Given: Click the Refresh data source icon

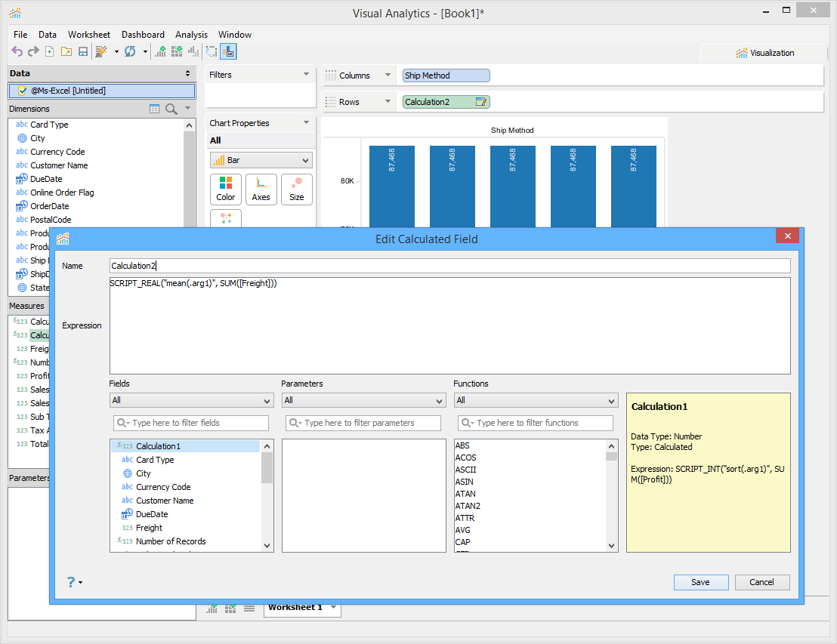Looking at the screenshot, I should (x=130, y=51).
